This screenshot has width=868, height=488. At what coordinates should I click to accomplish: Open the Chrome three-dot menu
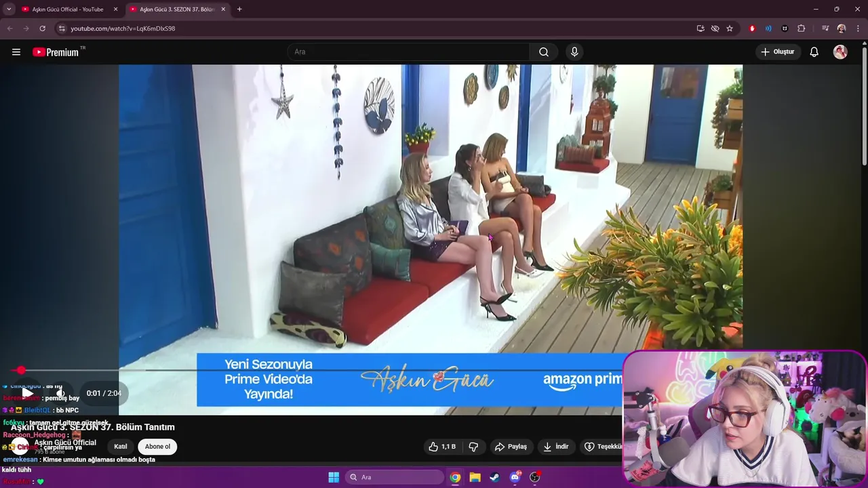tap(858, 28)
